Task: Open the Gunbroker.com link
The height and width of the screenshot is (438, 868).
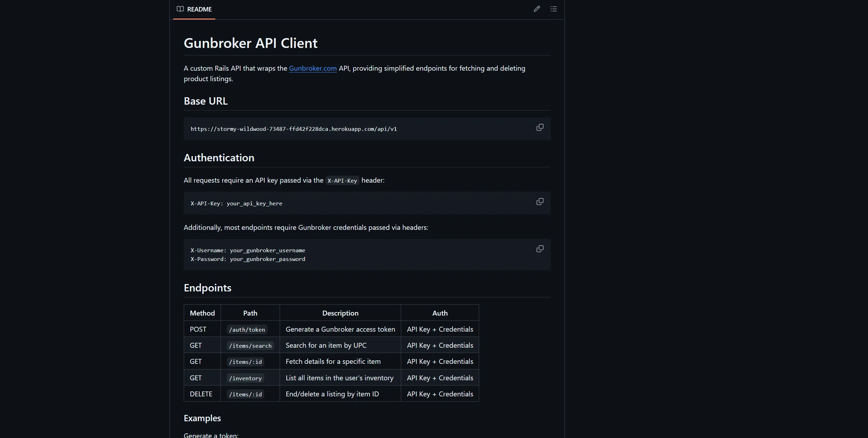Action: click(x=313, y=68)
